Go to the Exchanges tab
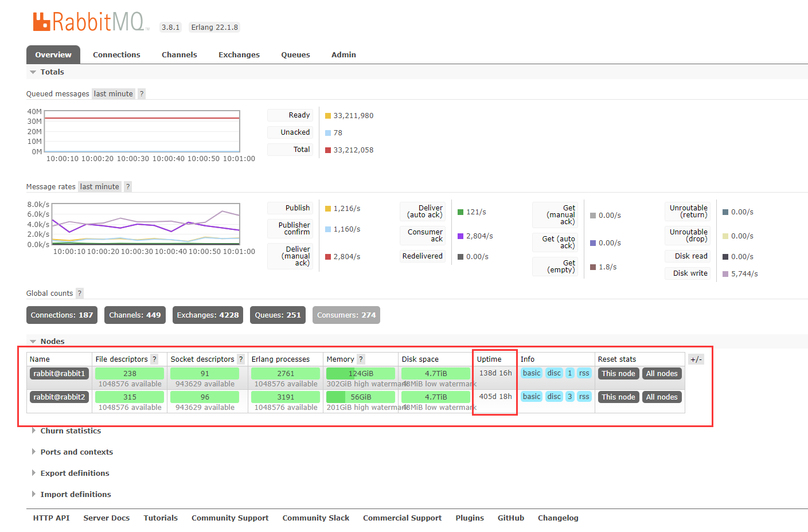This screenshot has height=532, width=808. coord(239,55)
